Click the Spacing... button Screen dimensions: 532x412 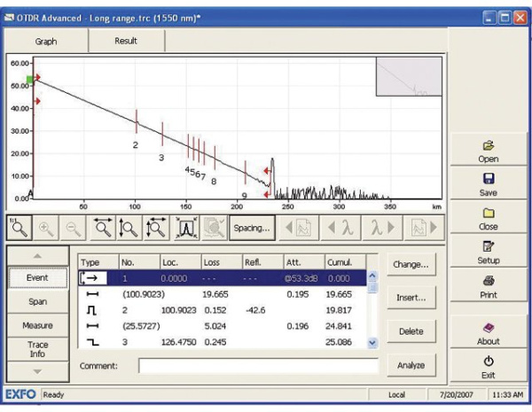click(x=251, y=228)
